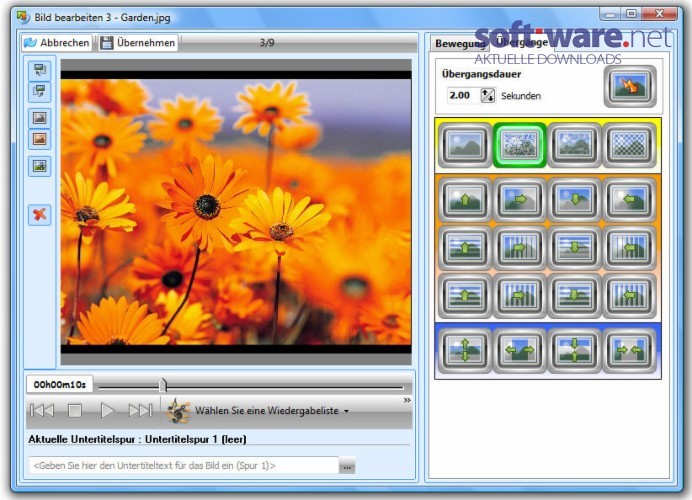
Task: Select the third transition in yellow row
Action: [574, 145]
